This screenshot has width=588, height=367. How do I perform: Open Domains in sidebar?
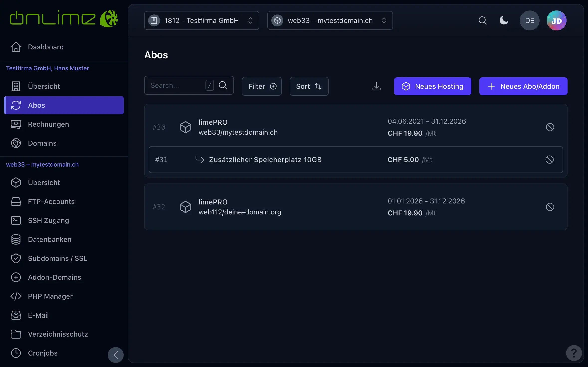64,143
